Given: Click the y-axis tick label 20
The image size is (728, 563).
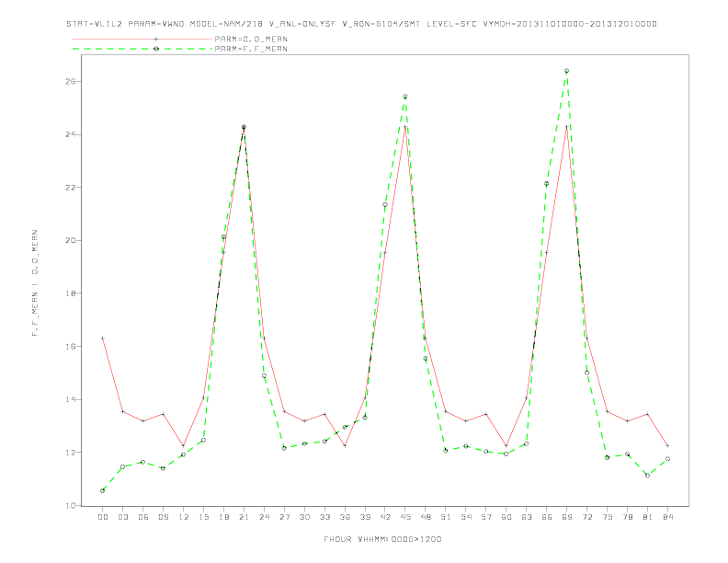Looking at the screenshot, I should pos(71,240).
